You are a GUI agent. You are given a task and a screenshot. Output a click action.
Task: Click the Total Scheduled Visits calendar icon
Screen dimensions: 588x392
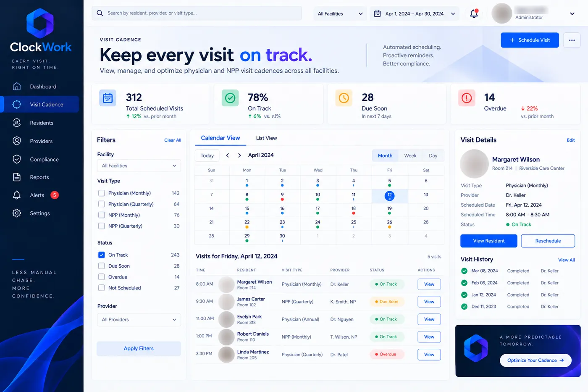click(x=108, y=98)
